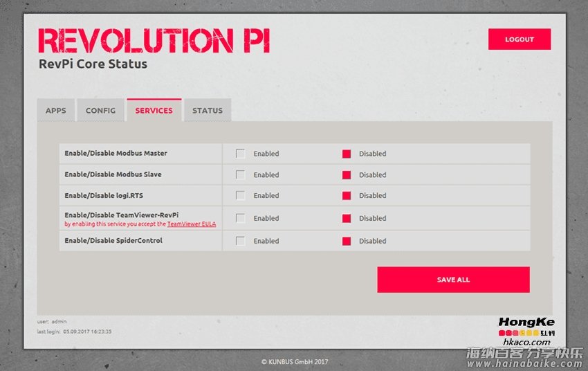The height and width of the screenshot is (371, 588).
Task: Click the 'Disabled' label in SpiderControl row
Action: pos(373,241)
